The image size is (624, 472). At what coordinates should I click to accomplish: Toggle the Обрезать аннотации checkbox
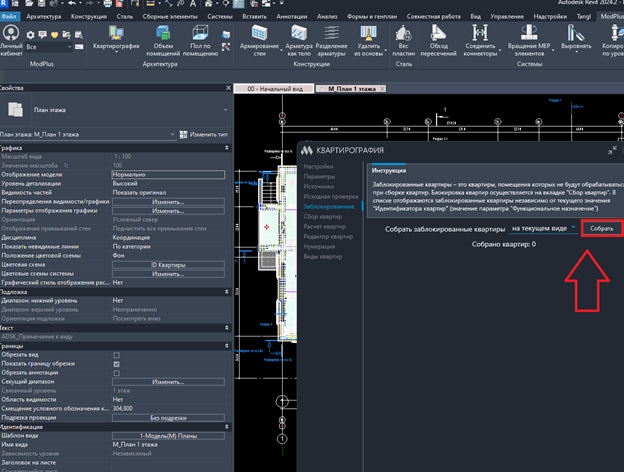(x=116, y=373)
